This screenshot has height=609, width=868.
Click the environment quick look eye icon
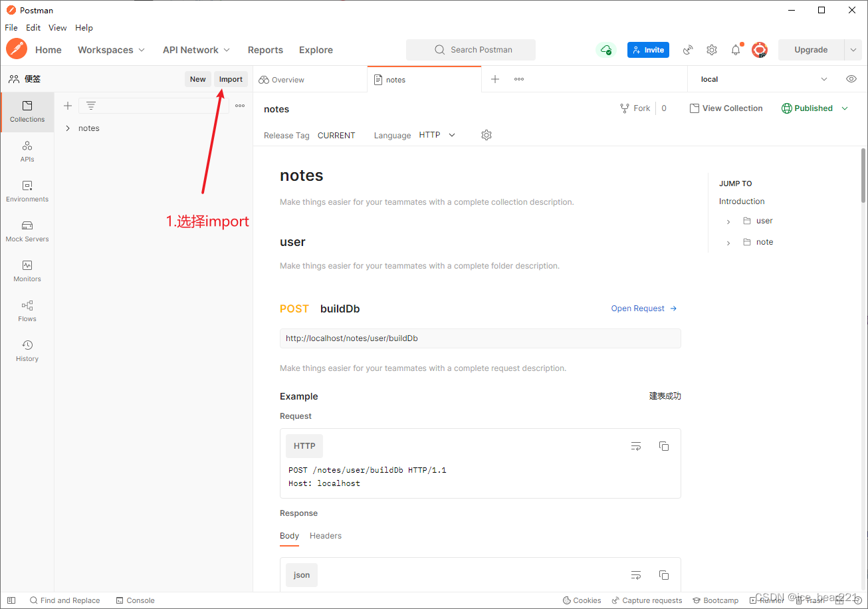[x=851, y=79]
